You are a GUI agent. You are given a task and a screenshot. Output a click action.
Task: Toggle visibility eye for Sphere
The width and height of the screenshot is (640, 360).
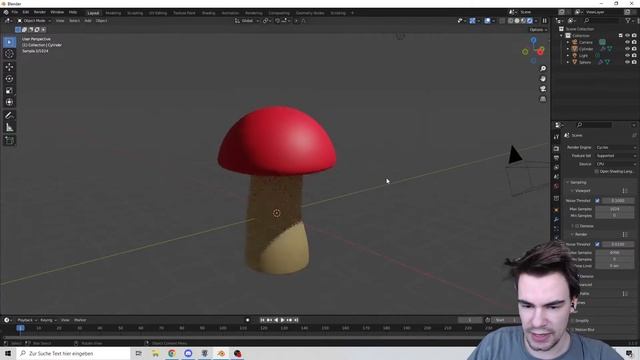pos(627,62)
